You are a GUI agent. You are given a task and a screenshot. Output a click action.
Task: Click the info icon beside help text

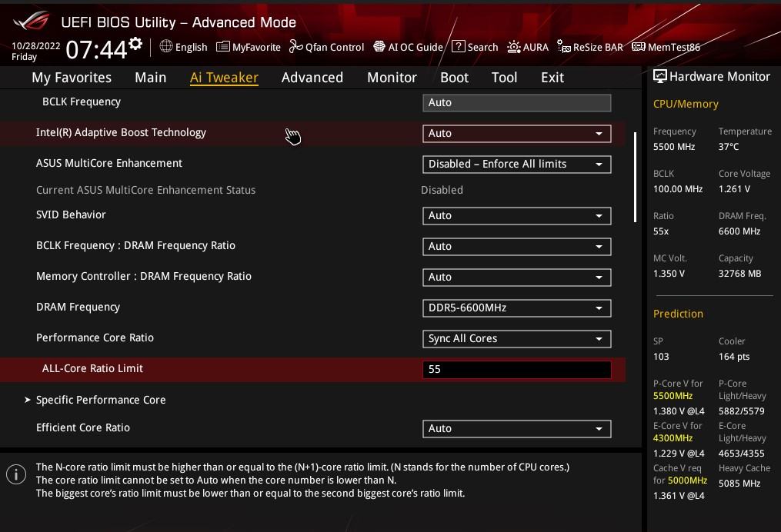coord(16,474)
